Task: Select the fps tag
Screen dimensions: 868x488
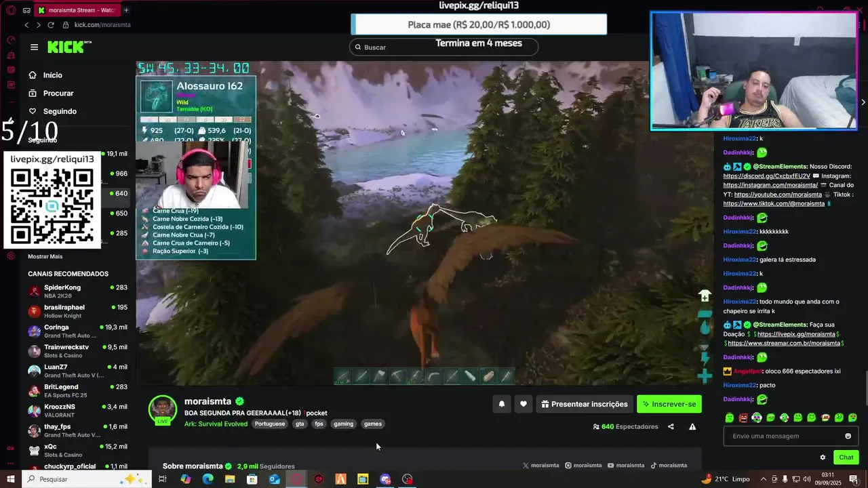Action: coord(319,424)
